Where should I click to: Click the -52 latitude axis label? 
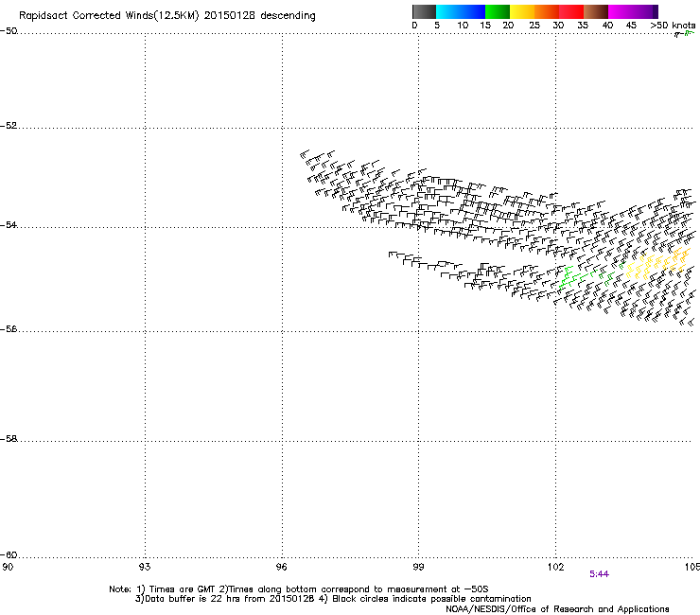[9, 126]
